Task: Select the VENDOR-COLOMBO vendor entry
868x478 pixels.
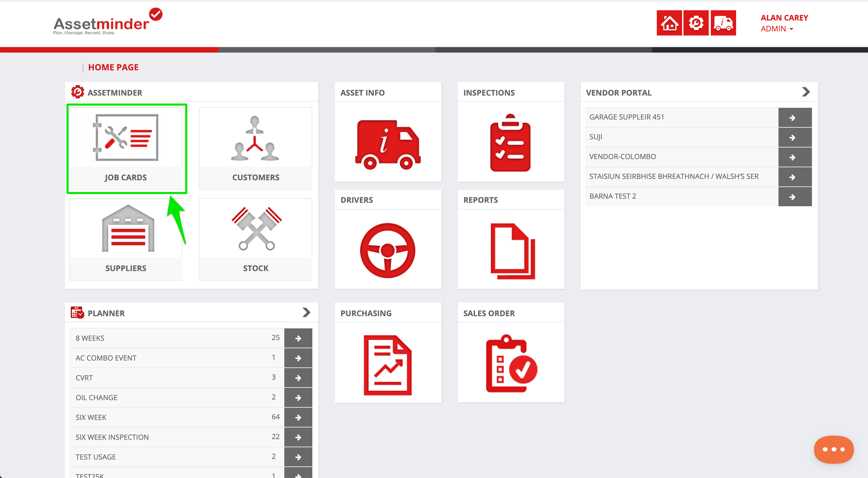Action: click(x=623, y=157)
